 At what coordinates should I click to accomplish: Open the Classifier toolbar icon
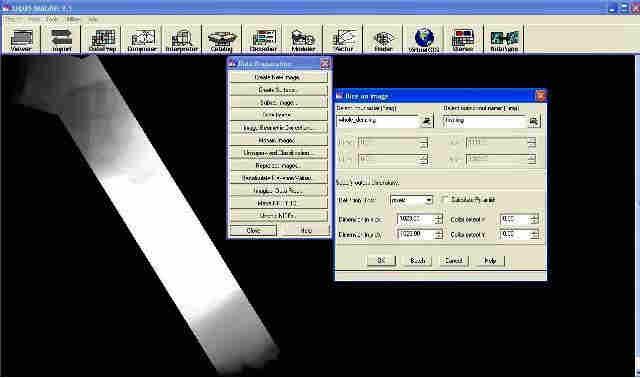point(263,39)
